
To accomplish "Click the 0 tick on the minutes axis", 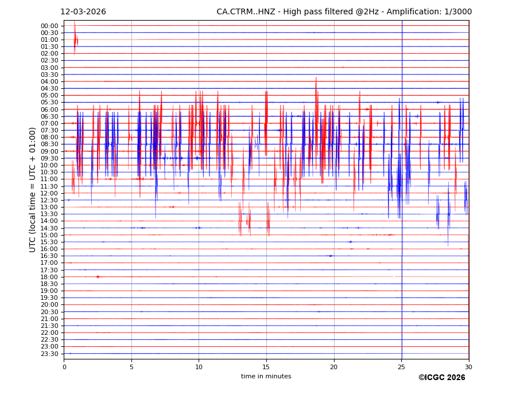I will [64, 367].
